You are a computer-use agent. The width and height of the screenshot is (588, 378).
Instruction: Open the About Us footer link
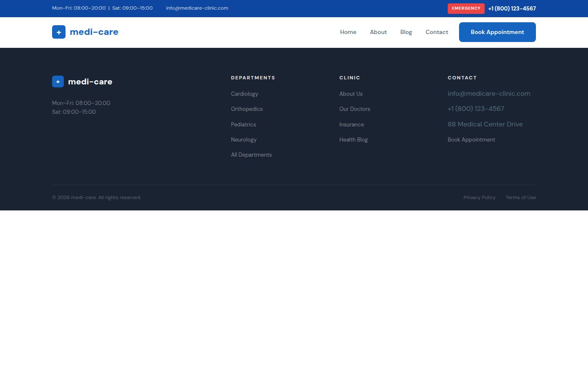(351, 94)
